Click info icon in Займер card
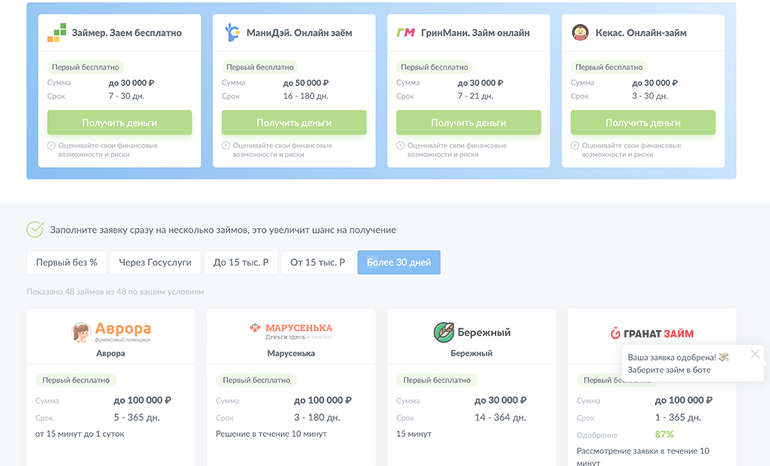The image size is (770, 466). point(51,145)
